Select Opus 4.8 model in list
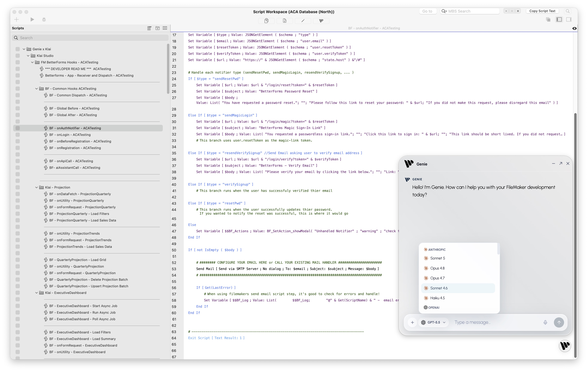Image resolution: width=588 pixels, height=372 pixels. click(x=458, y=268)
